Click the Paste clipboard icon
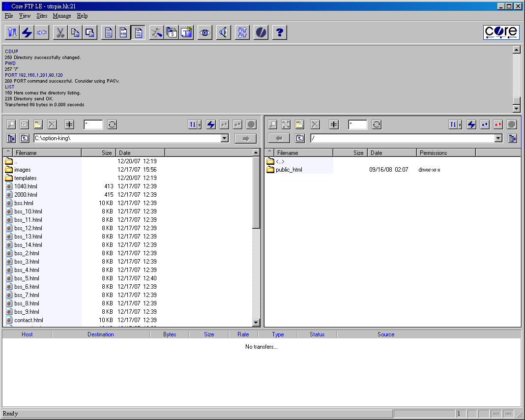 [x=90, y=32]
